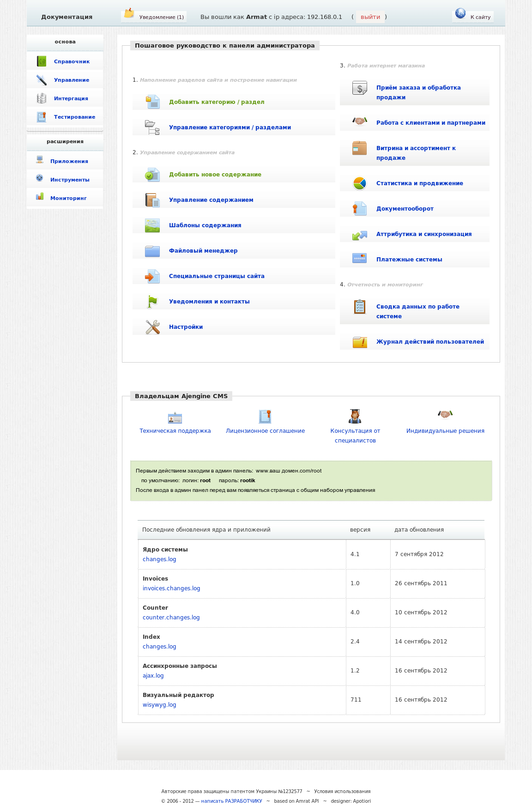Click the folder icon for Добавить категорию / раздел

152,101
